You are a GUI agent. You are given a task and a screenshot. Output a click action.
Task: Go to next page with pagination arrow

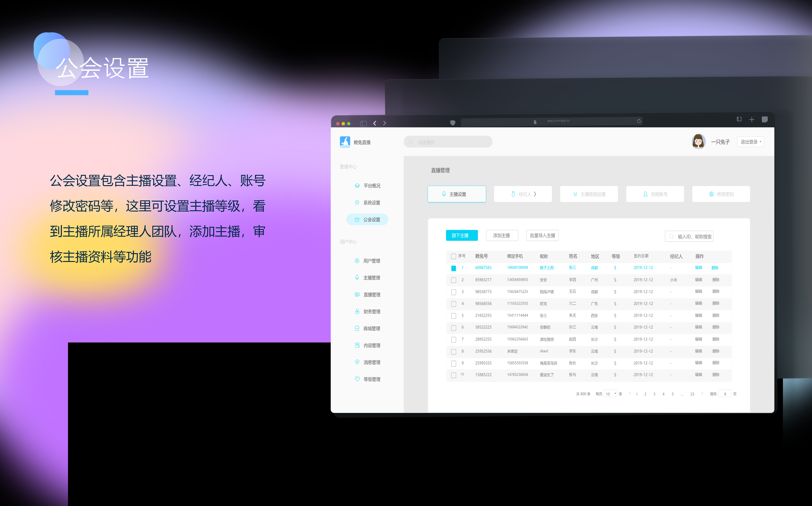pyautogui.click(x=702, y=394)
